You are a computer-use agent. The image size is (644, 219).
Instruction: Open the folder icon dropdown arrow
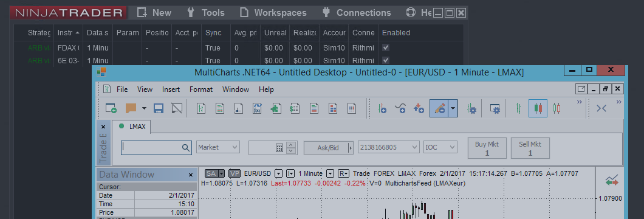pyautogui.click(x=144, y=108)
